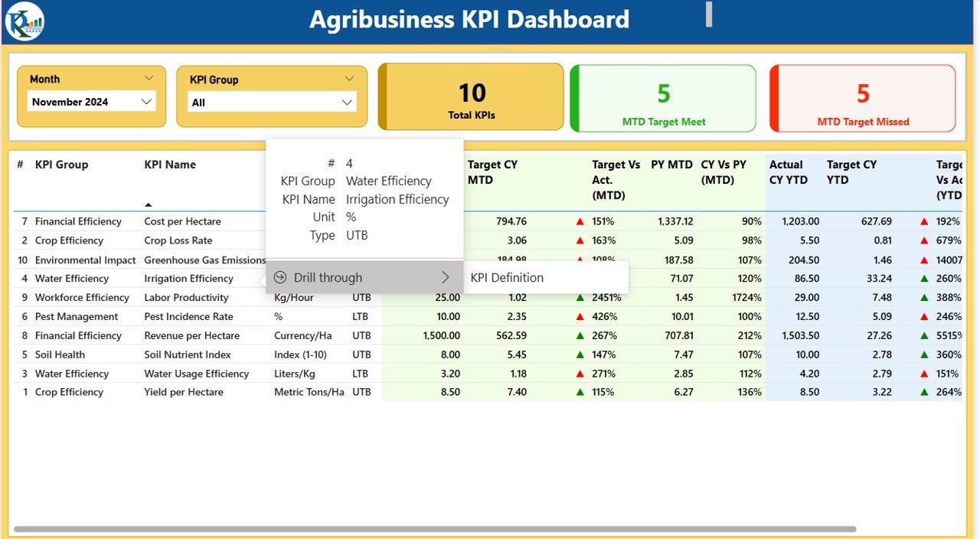Collapse the Month slicer using its header chevron
The image size is (980, 539).
tap(149, 78)
